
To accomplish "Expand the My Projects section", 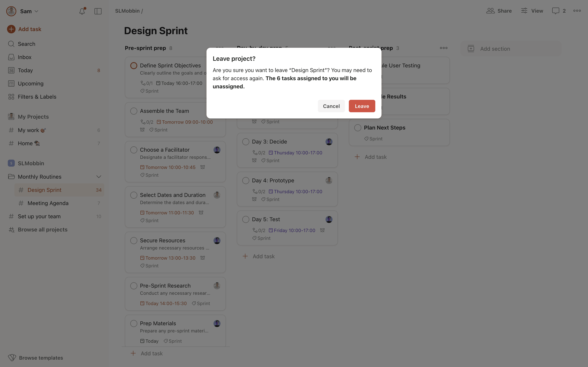I will coord(33,117).
